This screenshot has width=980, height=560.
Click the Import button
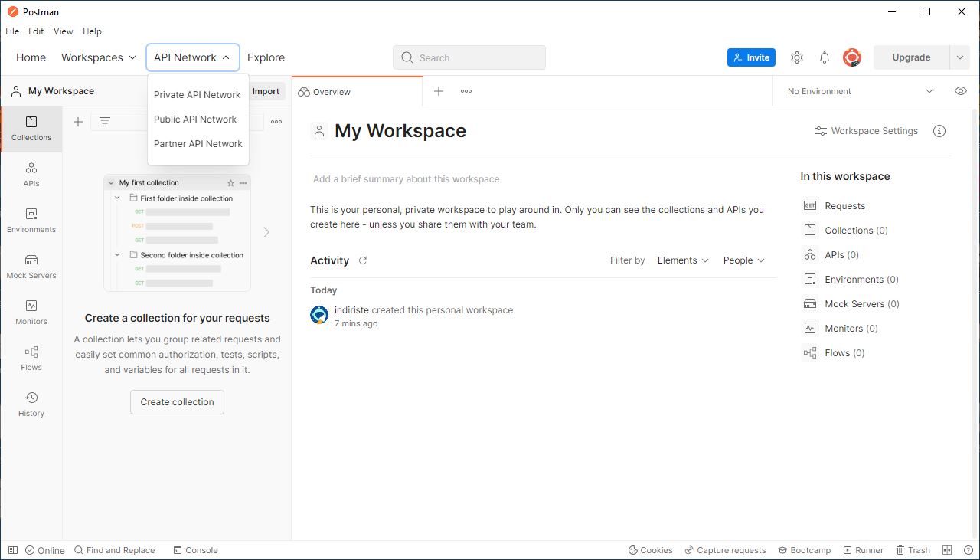(x=266, y=91)
